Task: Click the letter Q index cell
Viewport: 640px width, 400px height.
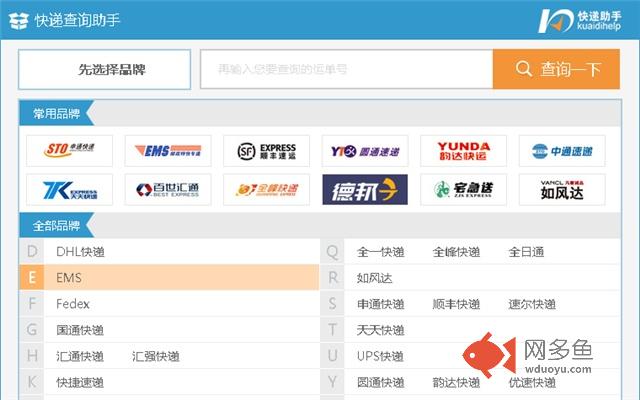Action: (x=332, y=251)
